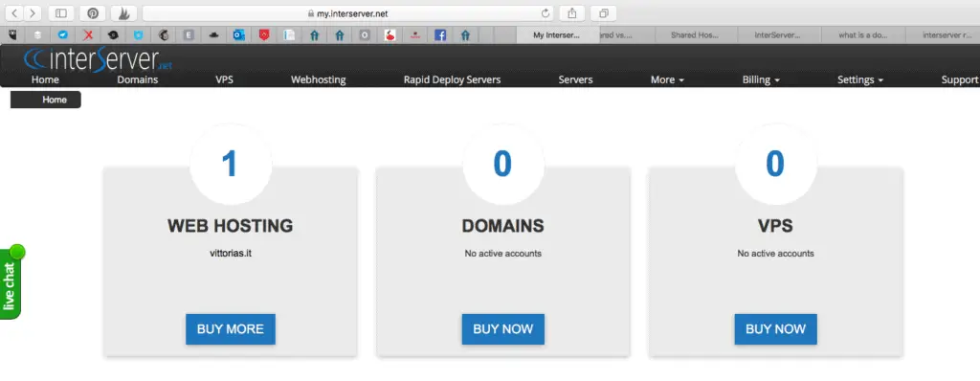The image size is (980, 381).
Task: Go back with the Safari back arrow
Action: 14,13
